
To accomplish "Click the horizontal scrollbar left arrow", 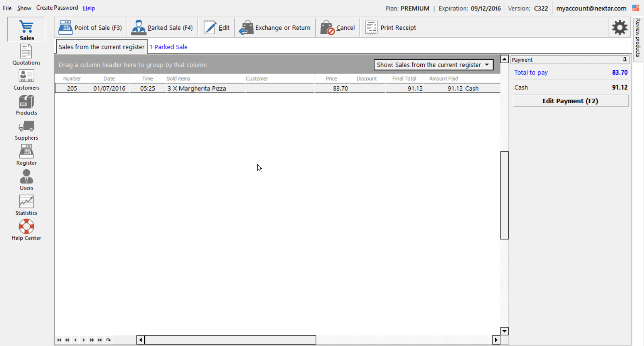I will tap(141, 340).
